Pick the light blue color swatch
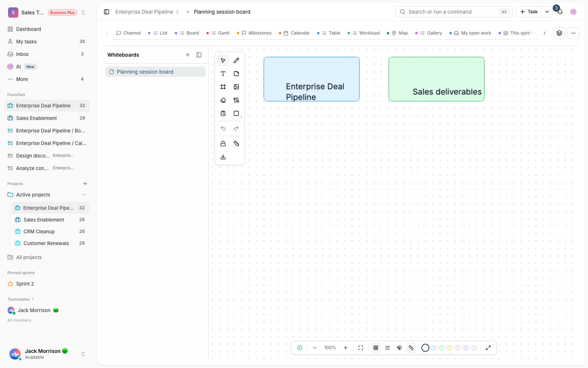 pos(433,348)
